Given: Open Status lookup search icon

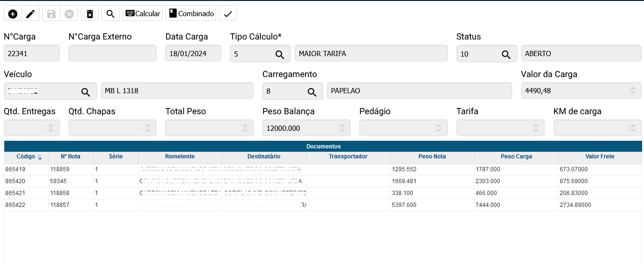Looking at the screenshot, I should tap(506, 54).
